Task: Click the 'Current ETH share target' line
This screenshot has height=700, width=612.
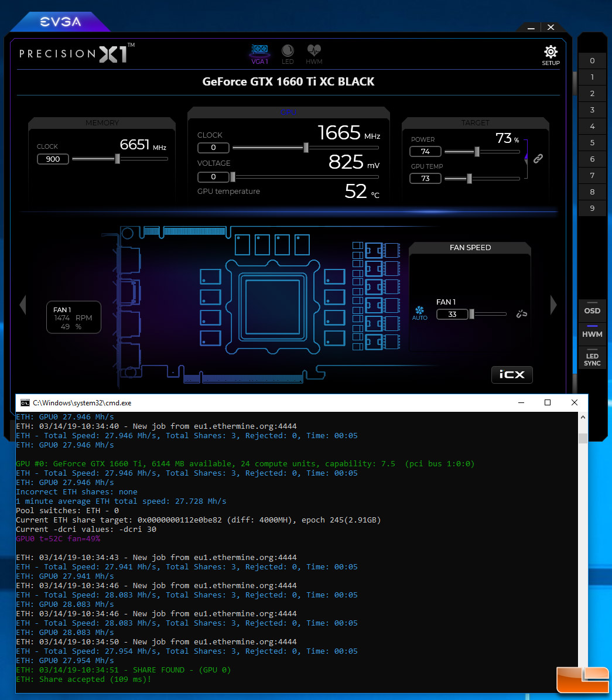Action: [198, 520]
